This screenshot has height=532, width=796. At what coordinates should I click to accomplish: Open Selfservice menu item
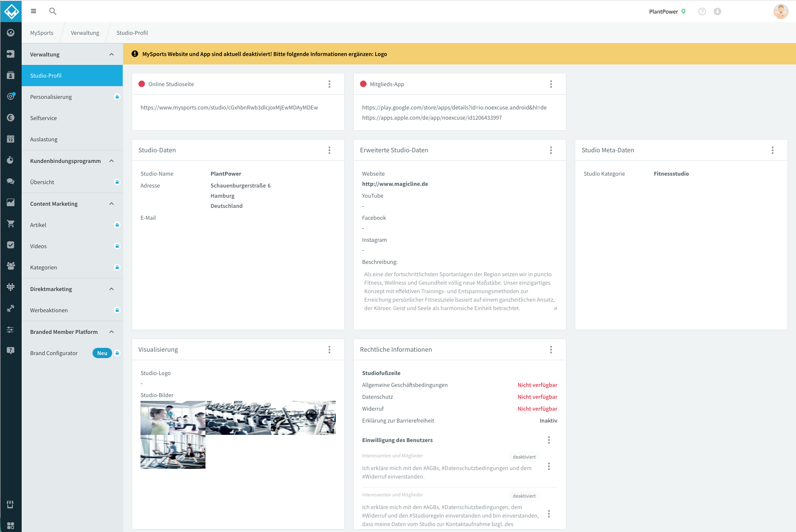point(72,118)
